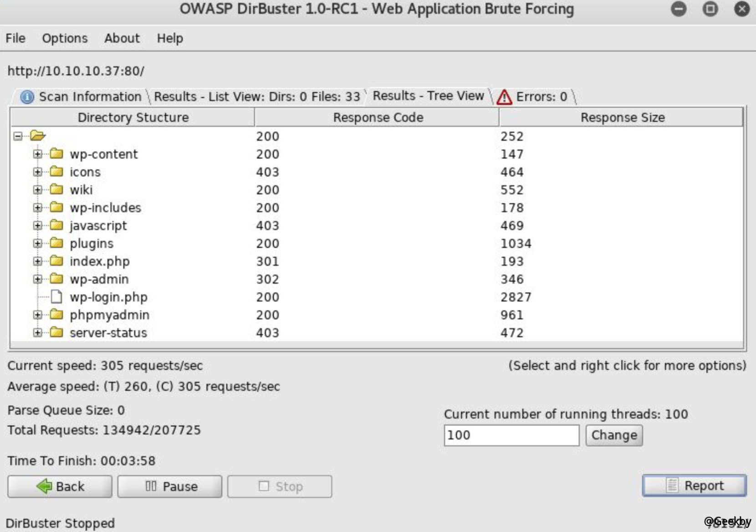The image size is (756, 532).
Task: Click the Report button
Action: click(694, 486)
